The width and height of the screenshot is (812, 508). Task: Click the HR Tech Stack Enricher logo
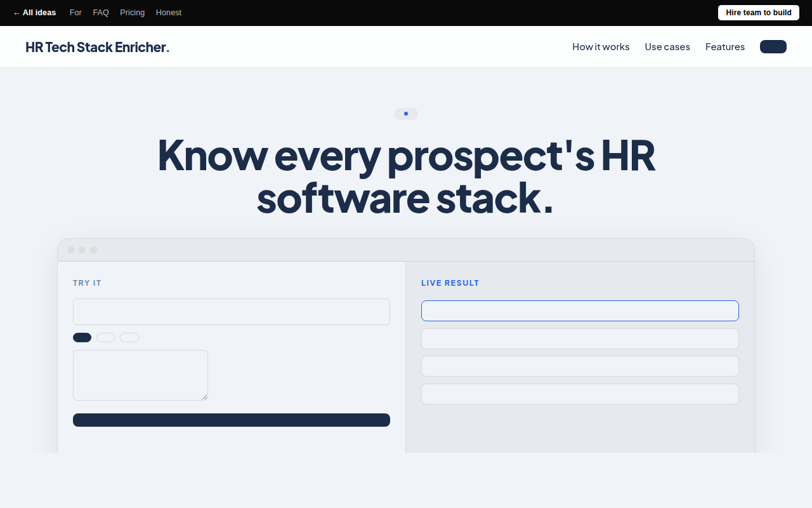pyautogui.click(x=97, y=47)
